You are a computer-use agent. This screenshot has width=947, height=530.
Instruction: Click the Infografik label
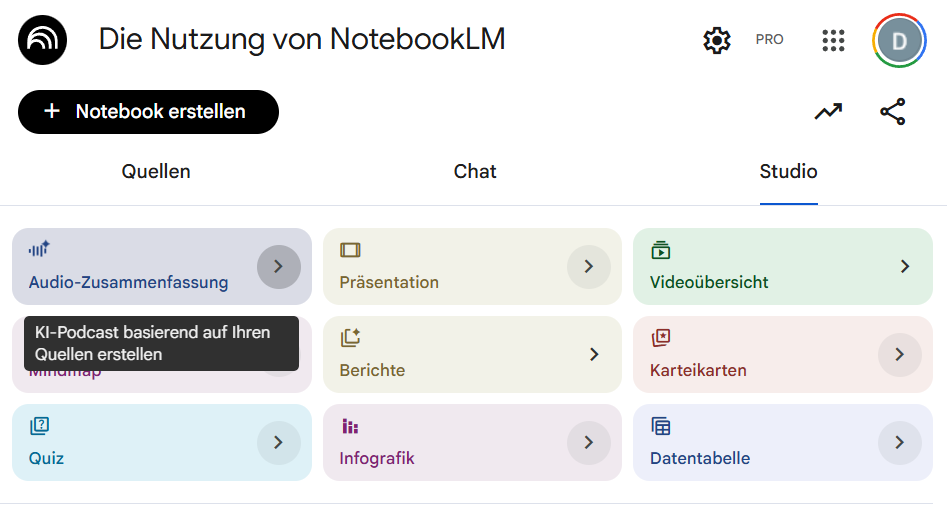coord(377,458)
